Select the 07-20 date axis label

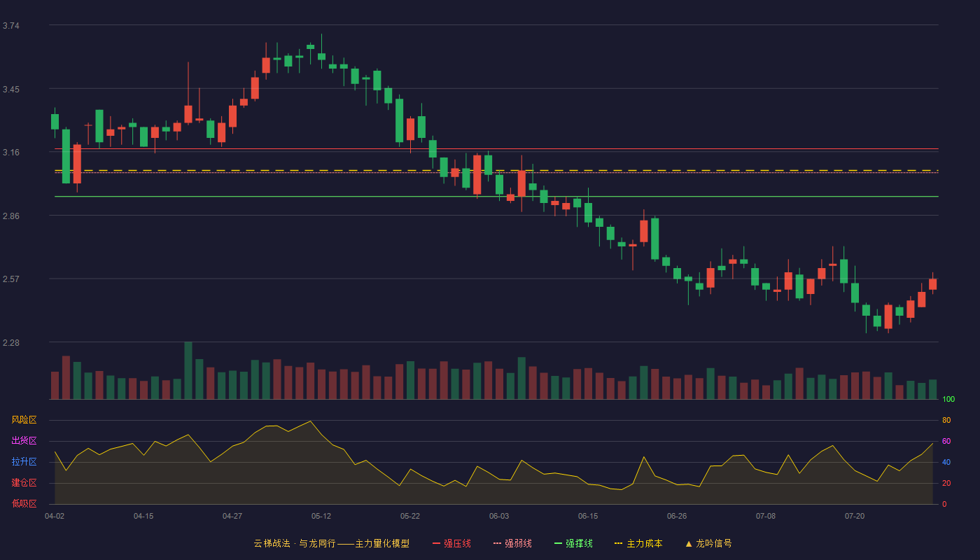pos(855,516)
